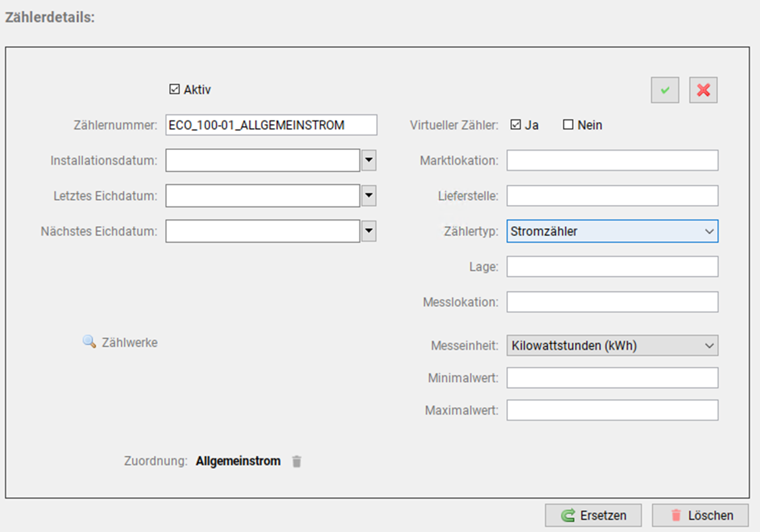Screen dimensions: 760x532
Task: Expand the Messeinheit Kilowattstunden dropdown
Action: [611, 346]
